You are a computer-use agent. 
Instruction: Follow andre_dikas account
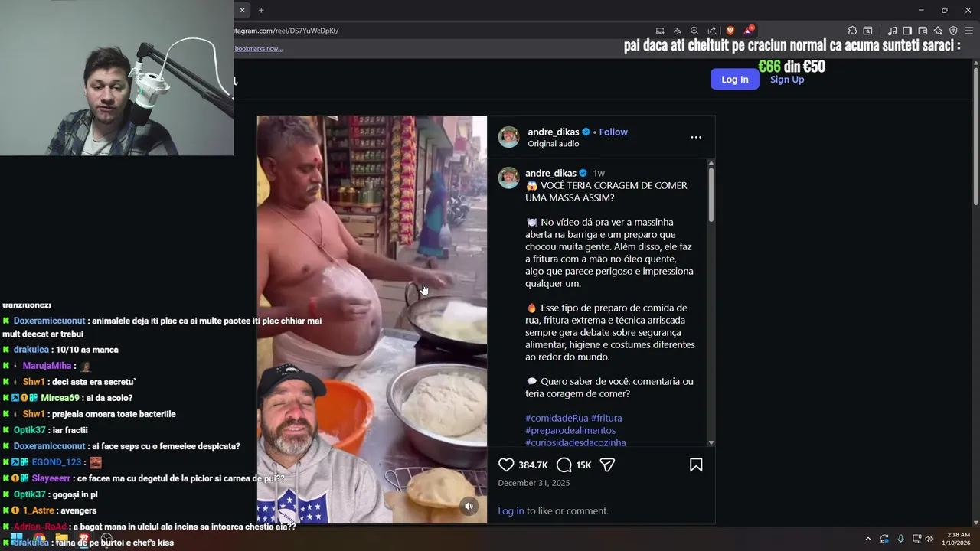pyautogui.click(x=613, y=132)
